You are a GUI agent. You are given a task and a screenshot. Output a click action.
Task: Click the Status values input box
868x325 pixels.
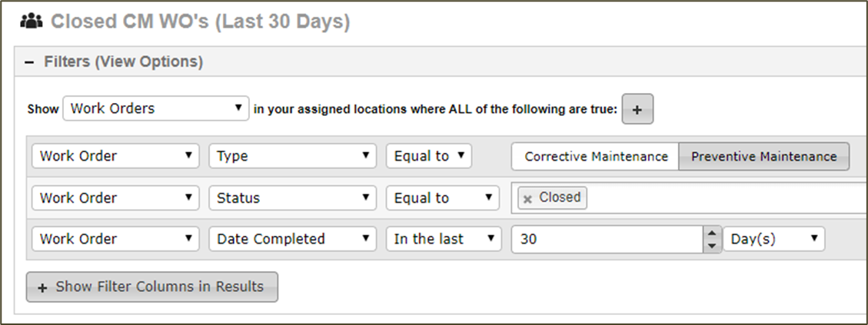pos(725,199)
